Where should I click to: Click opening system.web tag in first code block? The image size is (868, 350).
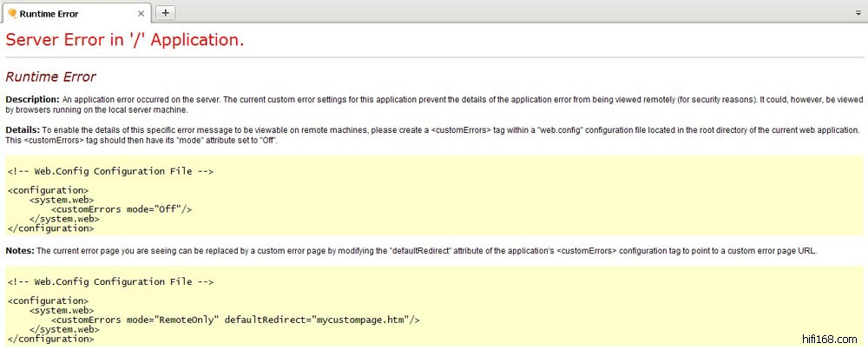click(x=62, y=200)
